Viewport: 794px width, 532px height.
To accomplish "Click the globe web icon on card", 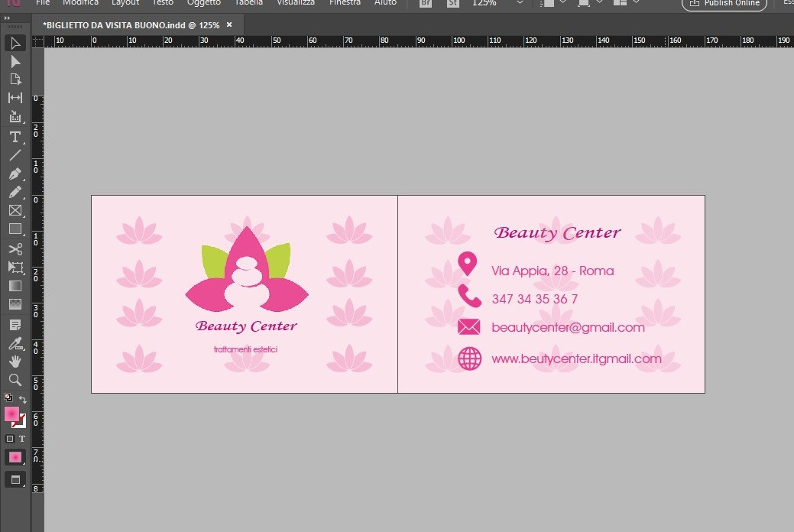I will pyautogui.click(x=469, y=358).
